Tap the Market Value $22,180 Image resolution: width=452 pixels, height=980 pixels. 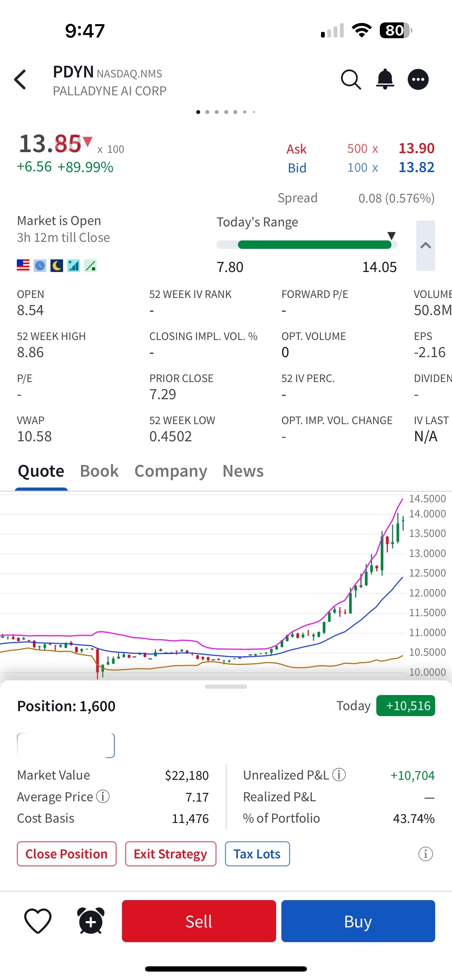187,775
